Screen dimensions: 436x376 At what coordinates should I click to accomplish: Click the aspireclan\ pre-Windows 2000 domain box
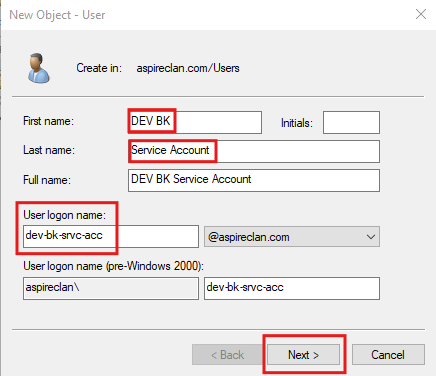[x=111, y=288]
